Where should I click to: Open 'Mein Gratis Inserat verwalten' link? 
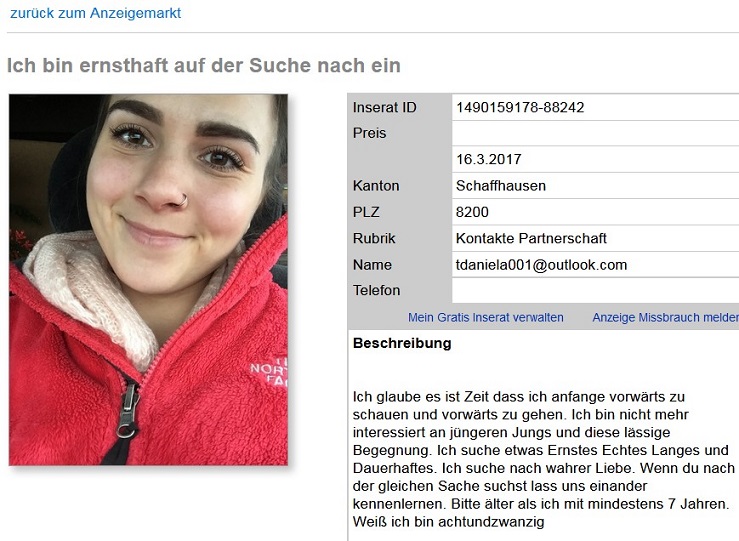pos(485,318)
